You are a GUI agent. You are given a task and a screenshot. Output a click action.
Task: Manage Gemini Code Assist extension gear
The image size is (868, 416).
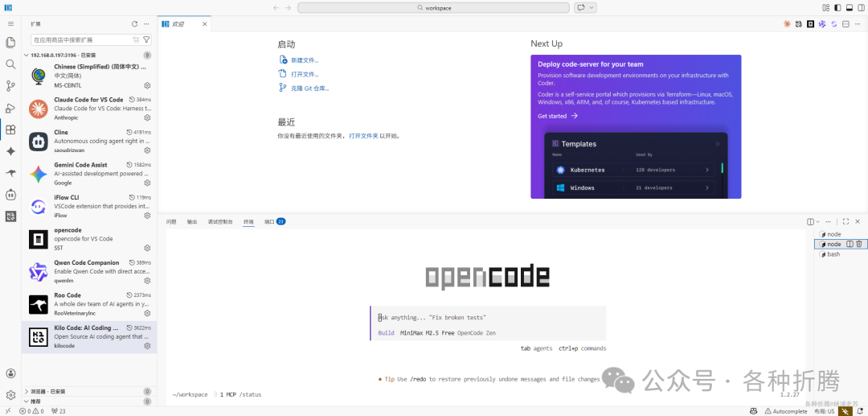click(147, 183)
